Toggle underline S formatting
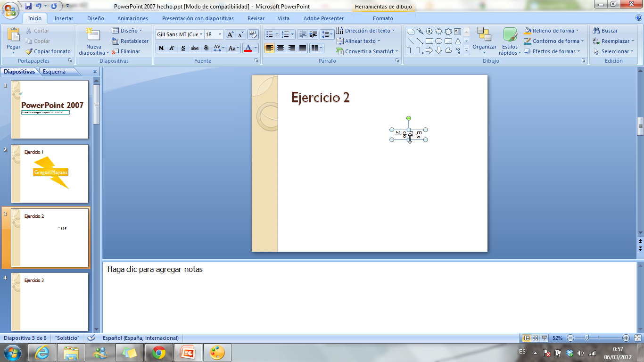Image resolution: width=644 pixels, height=362 pixels. [x=183, y=48]
